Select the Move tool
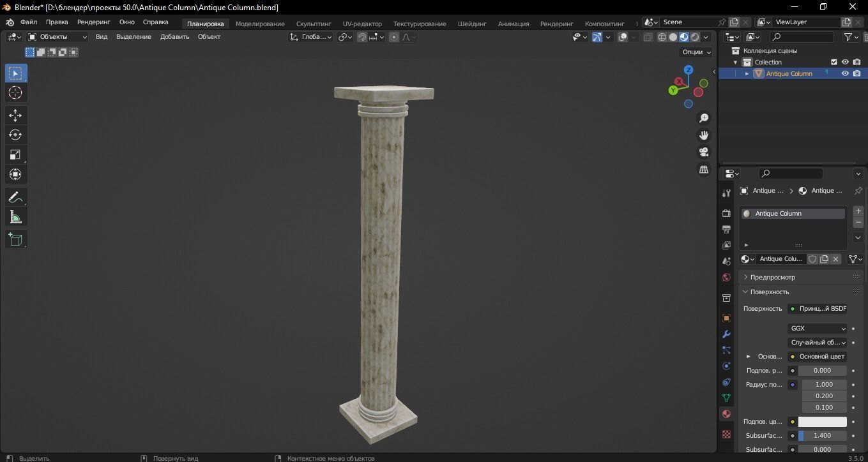The height and width of the screenshot is (462, 868). [15, 115]
